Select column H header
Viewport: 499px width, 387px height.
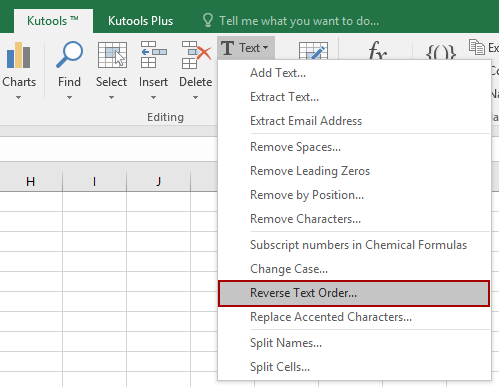point(31,182)
